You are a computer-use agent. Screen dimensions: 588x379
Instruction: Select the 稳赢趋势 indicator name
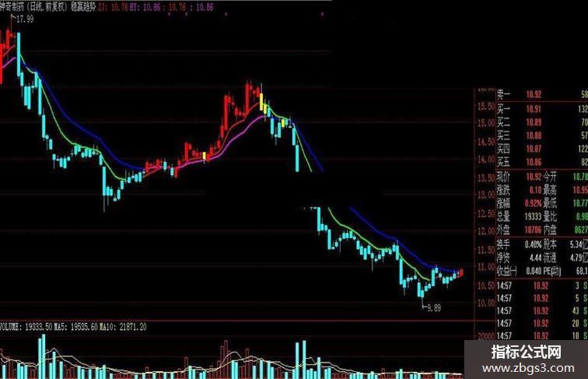pos(83,7)
